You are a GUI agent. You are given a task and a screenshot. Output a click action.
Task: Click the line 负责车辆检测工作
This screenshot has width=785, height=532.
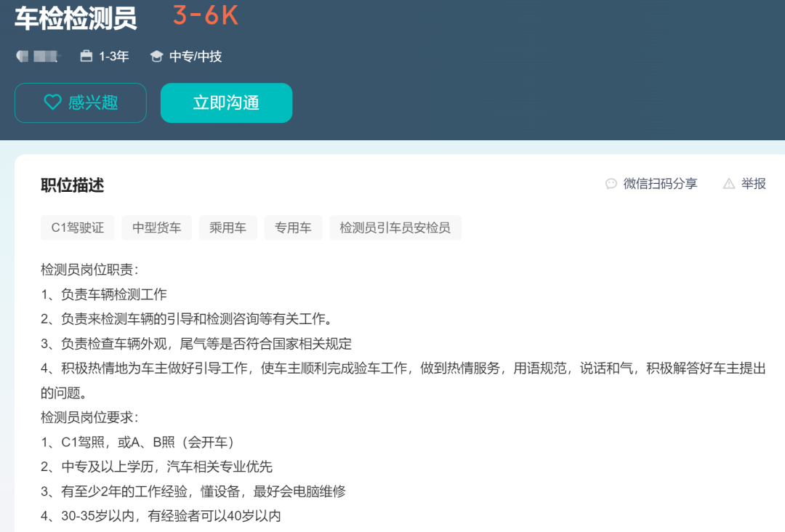point(104,294)
